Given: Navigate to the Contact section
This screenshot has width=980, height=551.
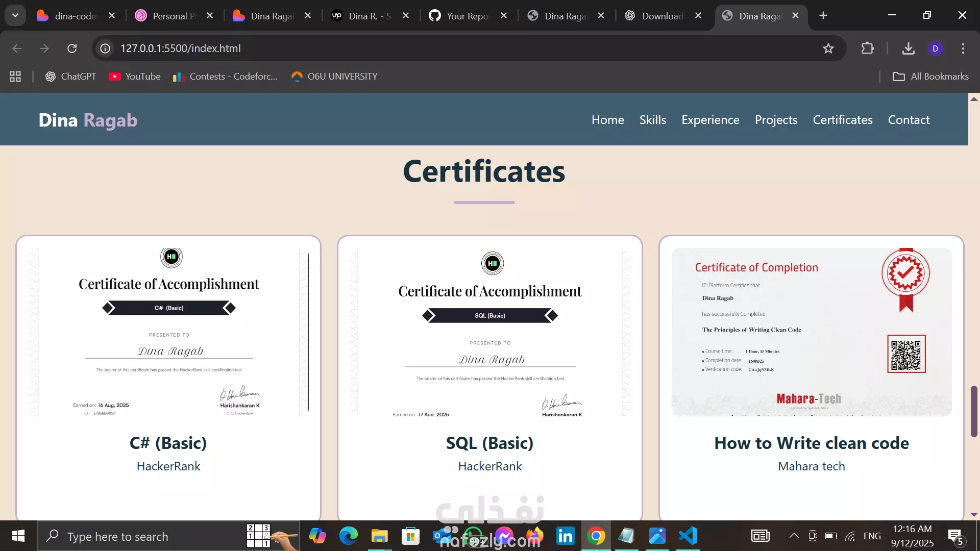Looking at the screenshot, I should click(x=909, y=120).
